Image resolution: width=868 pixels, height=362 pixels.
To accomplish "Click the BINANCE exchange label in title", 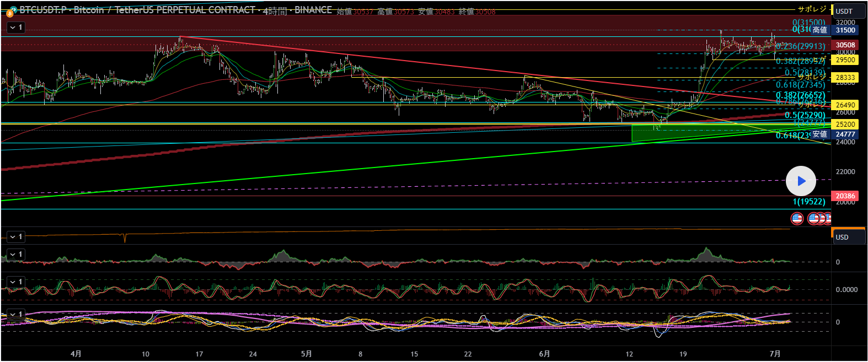I will (313, 10).
